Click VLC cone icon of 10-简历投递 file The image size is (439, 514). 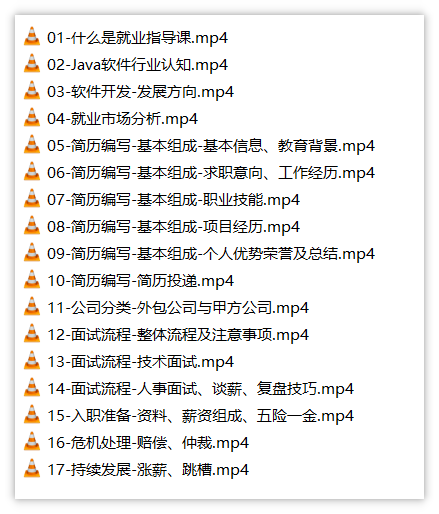pyautogui.click(x=32, y=279)
